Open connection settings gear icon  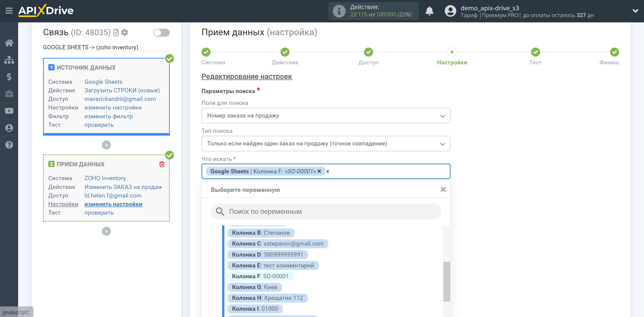[x=125, y=32]
